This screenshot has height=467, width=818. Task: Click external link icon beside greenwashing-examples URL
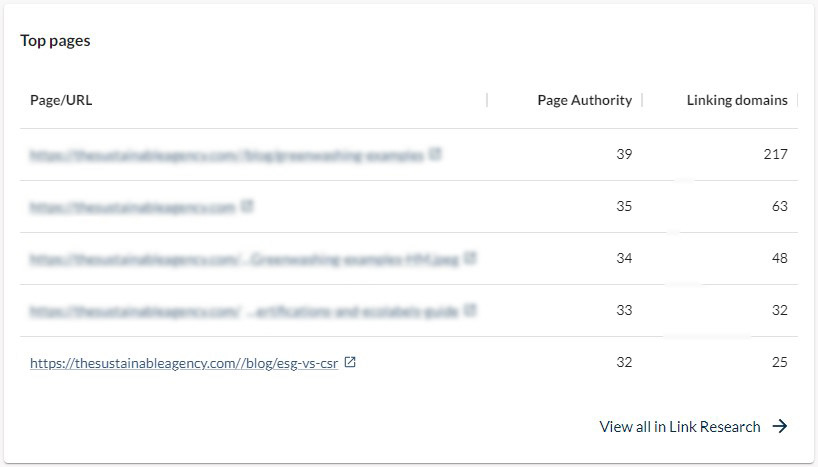pyautogui.click(x=435, y=154)
